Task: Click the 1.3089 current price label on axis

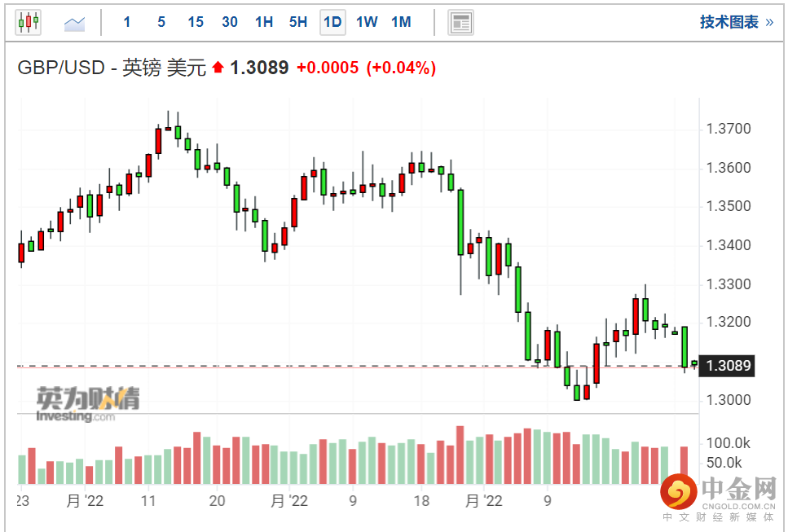Action: pyautogui.click(x=729, y=365)
